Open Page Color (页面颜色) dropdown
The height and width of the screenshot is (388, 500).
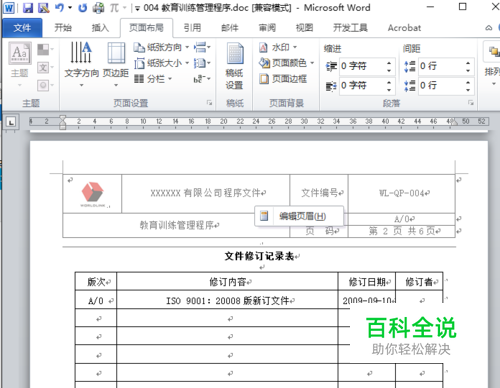coord(287,63)
